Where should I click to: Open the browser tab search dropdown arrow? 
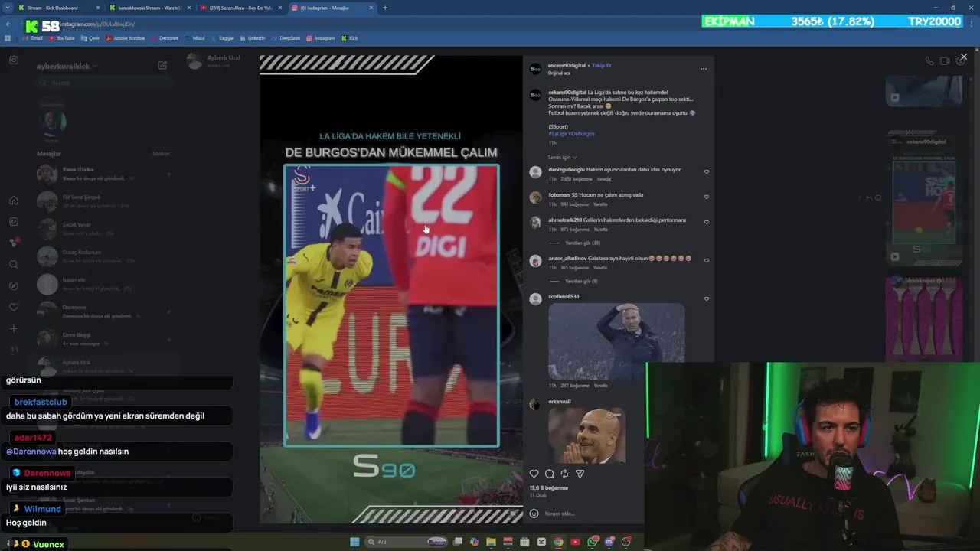click(8, 8)
